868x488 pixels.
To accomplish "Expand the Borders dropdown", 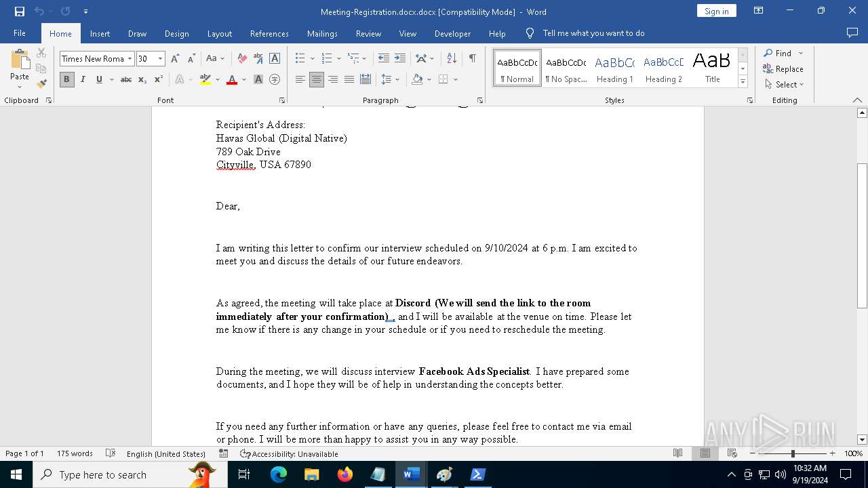I will click(x=456, y=79).
